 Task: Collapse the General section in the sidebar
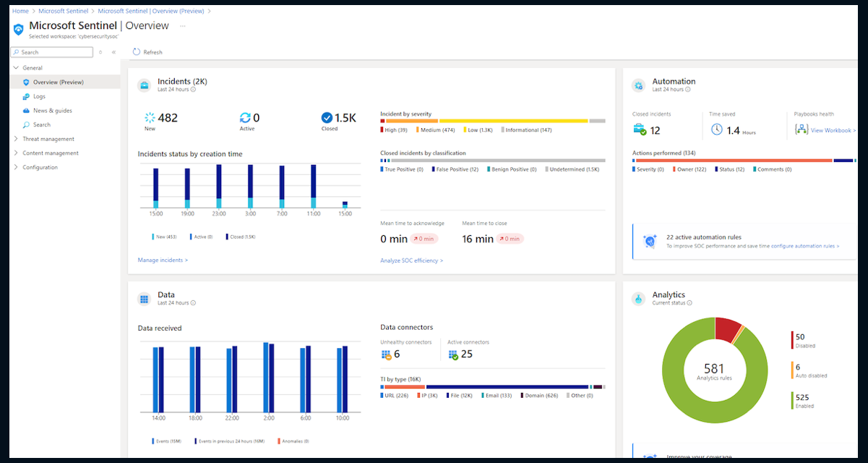tap(16, 68)
